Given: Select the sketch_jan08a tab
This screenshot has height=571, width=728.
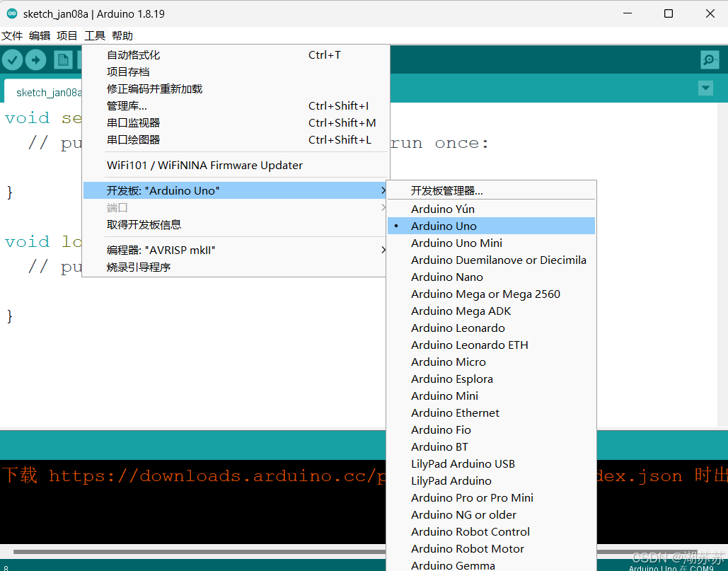Looking at the screenshot, I should point(44,93).
